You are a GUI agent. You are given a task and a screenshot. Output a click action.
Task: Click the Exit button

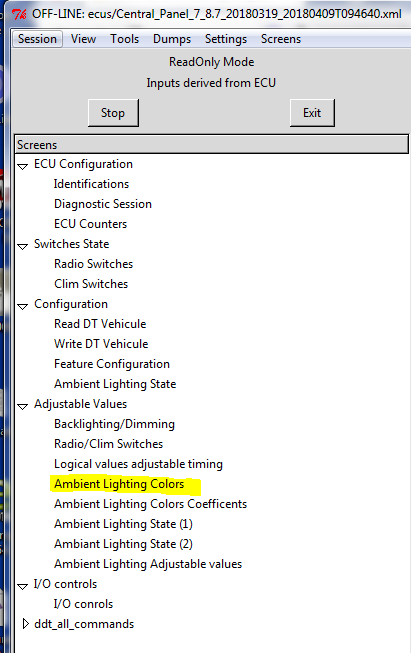[x=312, y=113]
